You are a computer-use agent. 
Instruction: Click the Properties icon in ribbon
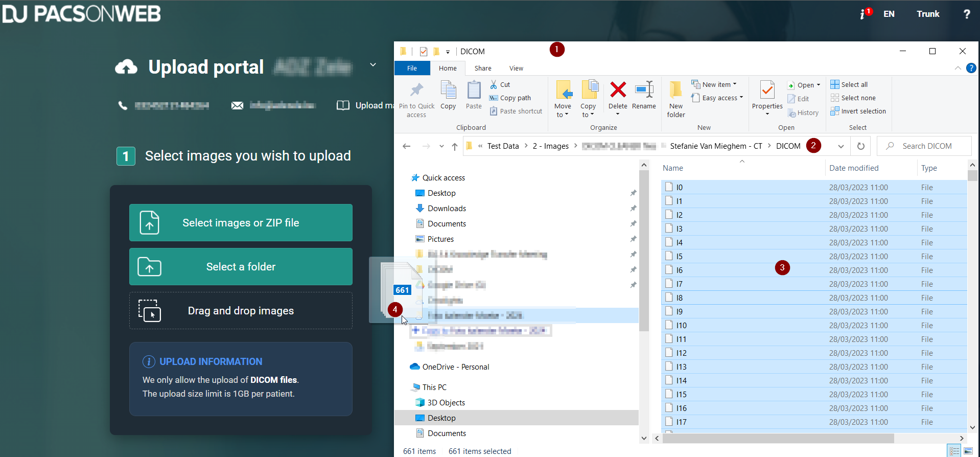tap(767, 90)
